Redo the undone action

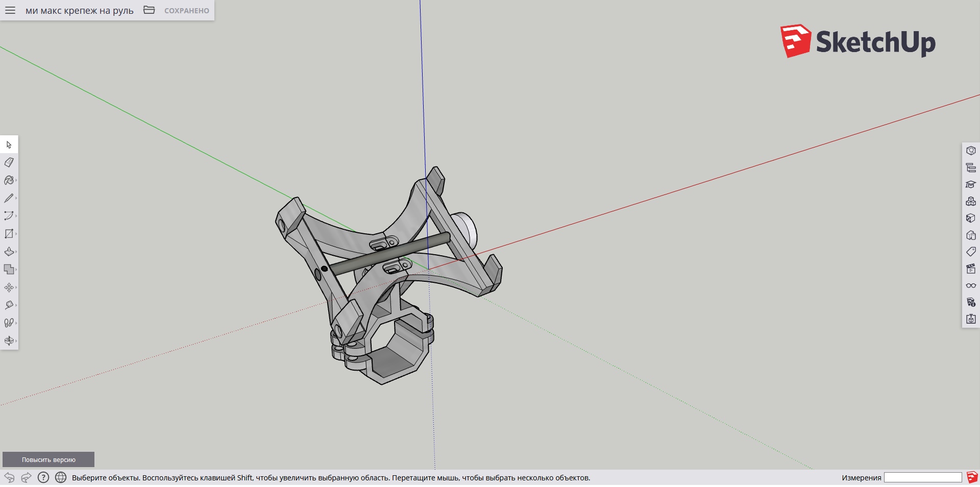[26, 478]
